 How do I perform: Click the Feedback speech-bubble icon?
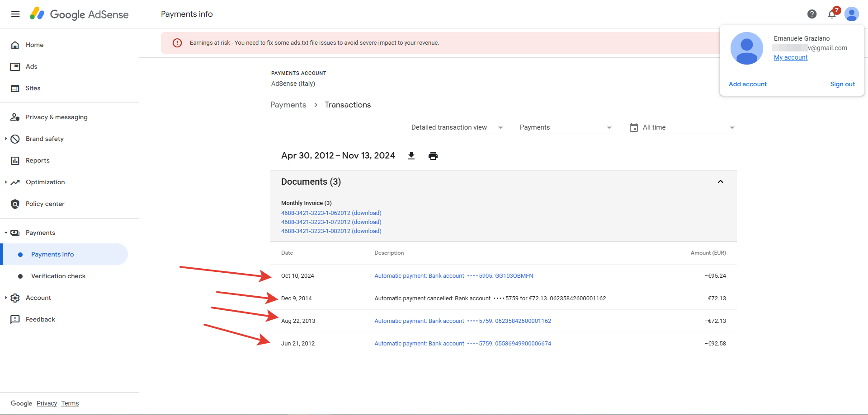[15, 319]
